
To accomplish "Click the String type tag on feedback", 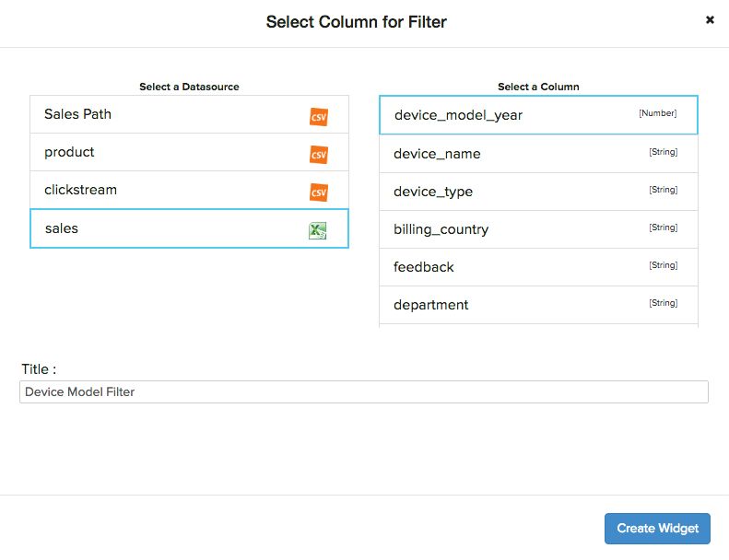I will (x=663, y=265).
